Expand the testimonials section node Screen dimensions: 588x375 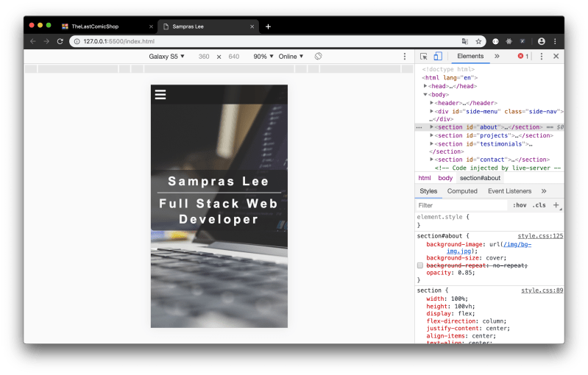pyautogui.click(x=432, y=144)
